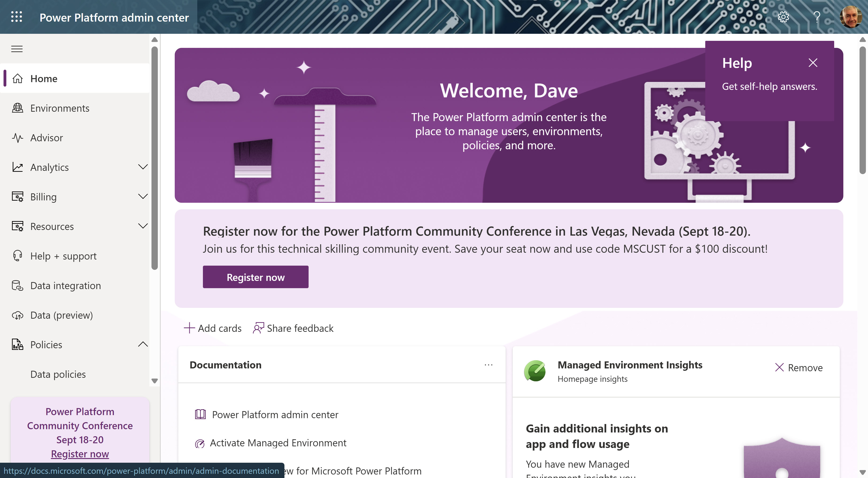This screenshot has height=478, width=868.
Task: Open the user profile avatar
Action: [851, 17]
